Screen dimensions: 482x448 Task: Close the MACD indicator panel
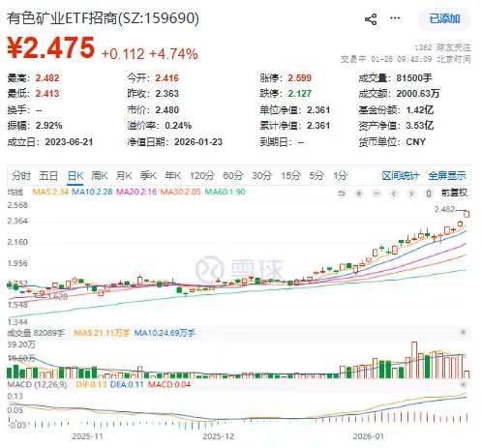463,384
